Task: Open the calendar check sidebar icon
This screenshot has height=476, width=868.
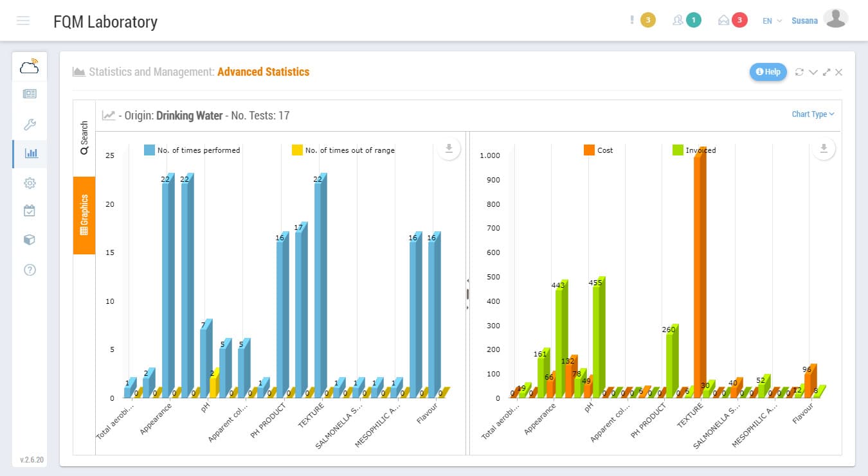Action: [30, 211]
